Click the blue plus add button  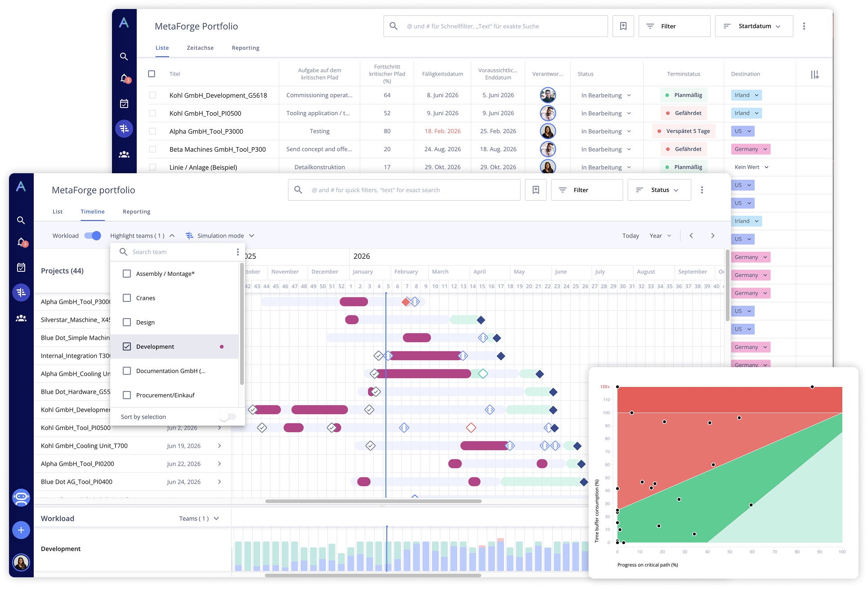pyautogui.click(x=21, y=530)
